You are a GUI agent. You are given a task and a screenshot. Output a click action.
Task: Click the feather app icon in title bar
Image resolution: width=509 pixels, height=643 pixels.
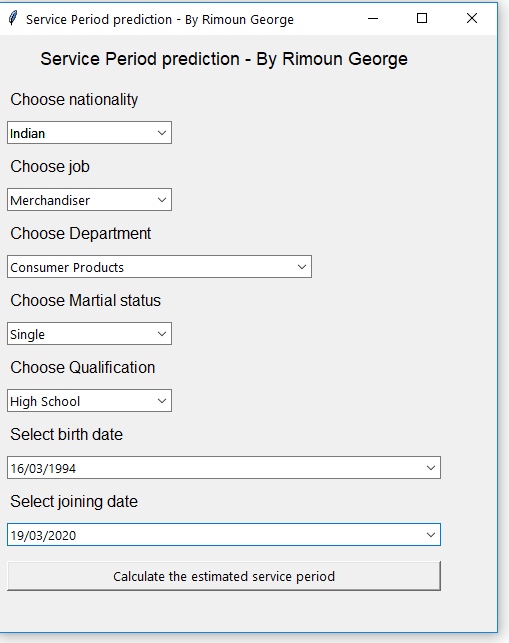13,18
